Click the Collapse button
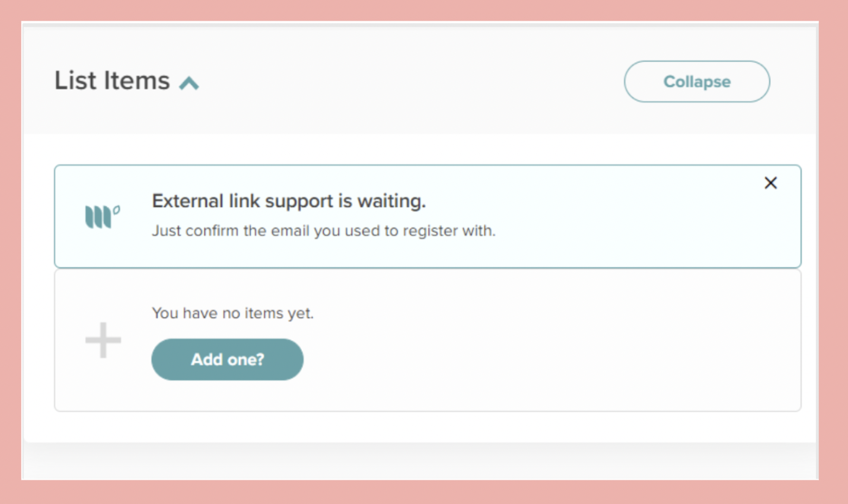The height and width of the screenshot is (504, 848). (x=697, y=82)
